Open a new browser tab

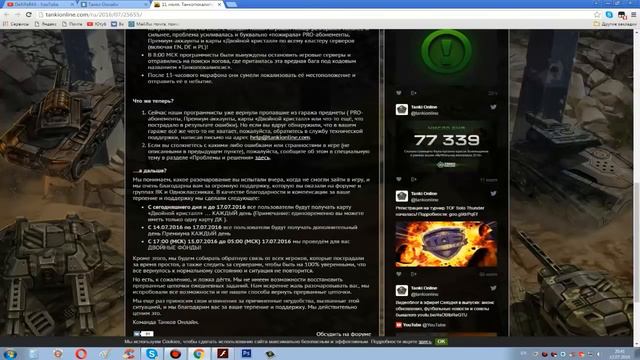pyautogui.click(x=231, y=4)
